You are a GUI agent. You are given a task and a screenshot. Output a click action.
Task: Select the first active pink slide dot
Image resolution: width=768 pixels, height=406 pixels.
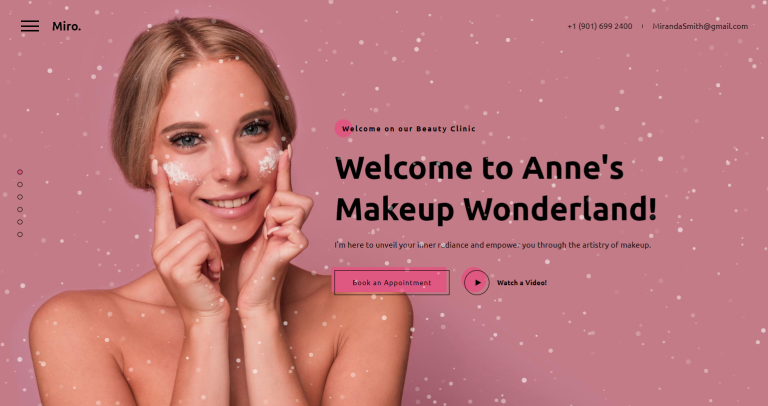20,172
